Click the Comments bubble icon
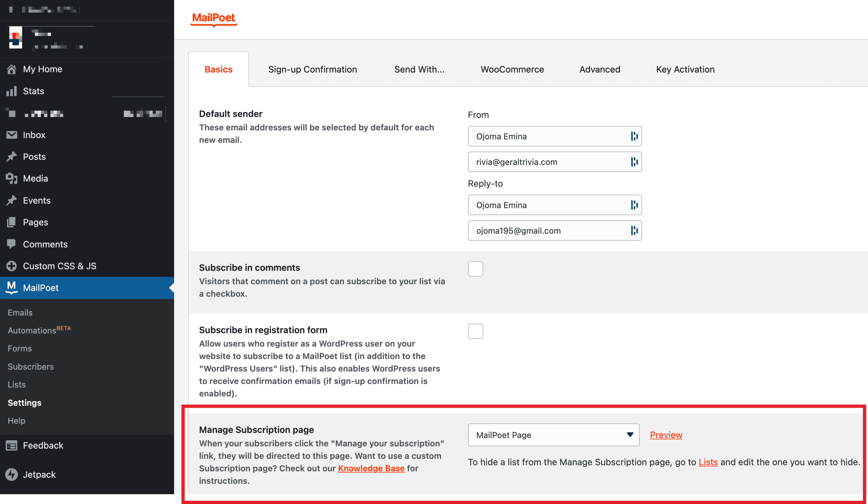The height and width of the screenshot is (504, 868). (x=12, y=244)
